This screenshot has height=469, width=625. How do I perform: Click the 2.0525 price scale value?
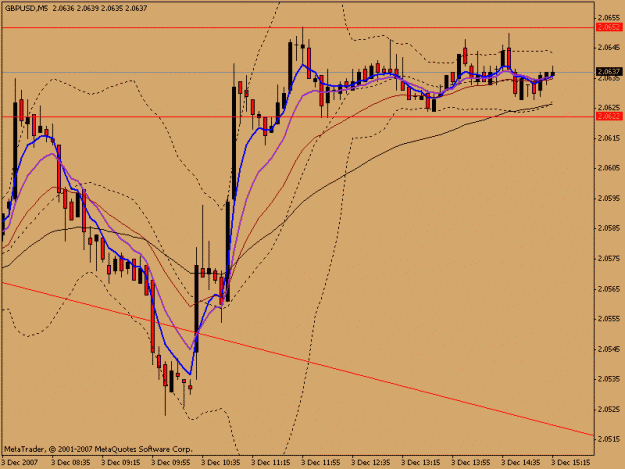point(609,409)
